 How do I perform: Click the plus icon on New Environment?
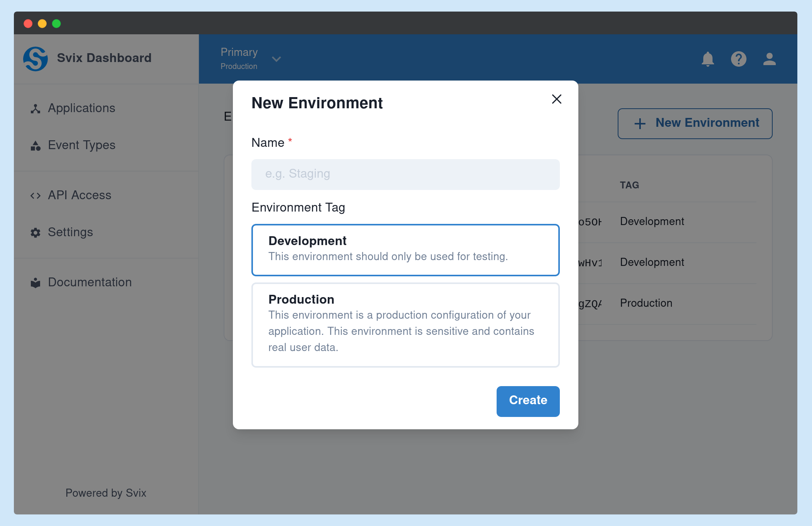pyautogui.click(x=640, y=123)
